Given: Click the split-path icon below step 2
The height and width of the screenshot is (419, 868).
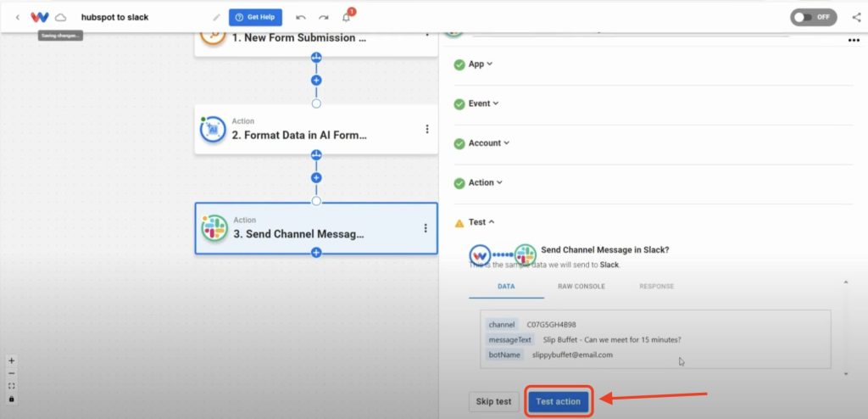Looking at the screenshot, I should pyautogui.click(x=316, y=154).
